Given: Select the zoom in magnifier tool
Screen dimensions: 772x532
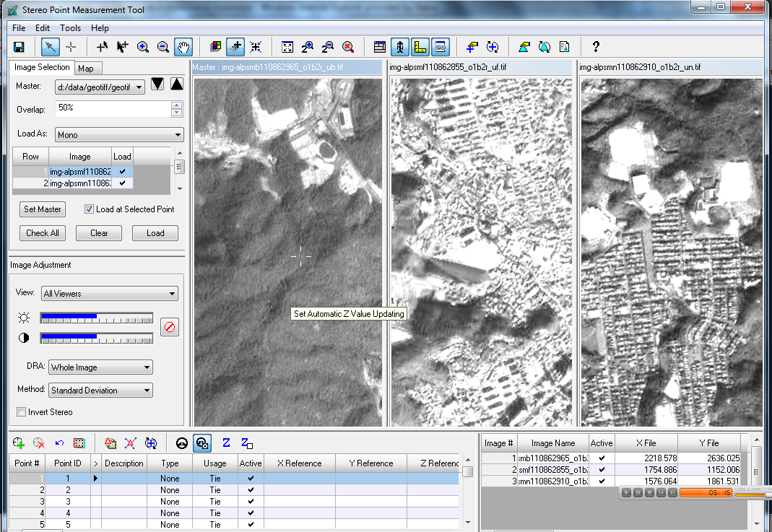Looking at the screenshot, I should 143,47.
